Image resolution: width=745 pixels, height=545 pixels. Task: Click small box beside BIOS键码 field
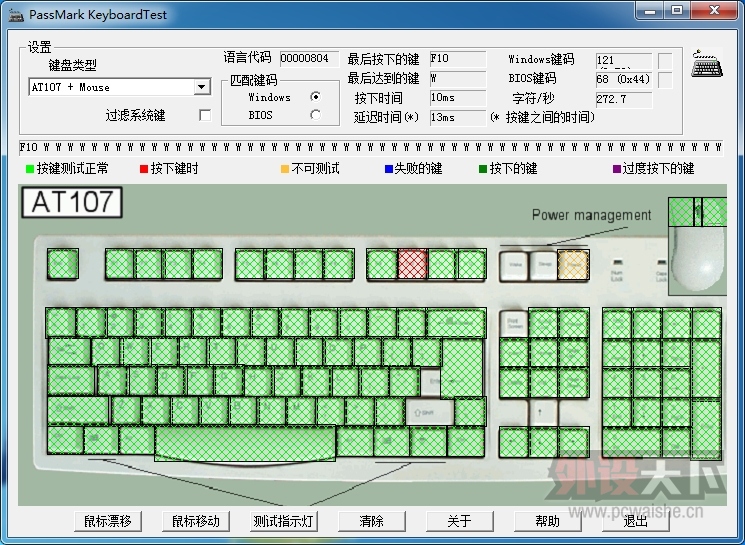tap(665, 80)
